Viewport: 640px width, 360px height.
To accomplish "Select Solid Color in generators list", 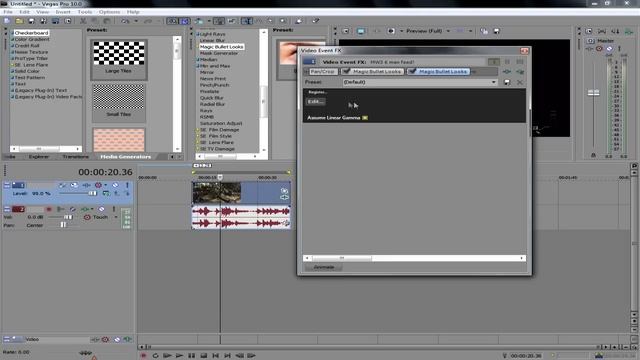I will (27, 71).
